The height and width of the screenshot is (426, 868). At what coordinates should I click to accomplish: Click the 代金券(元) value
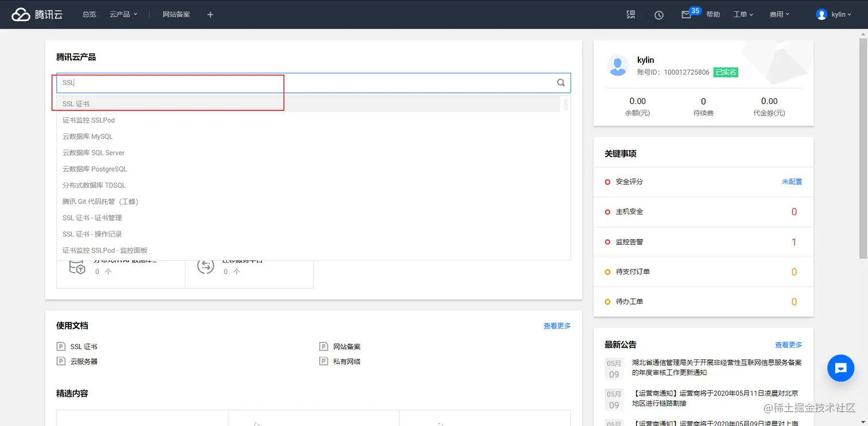(769, 101)
